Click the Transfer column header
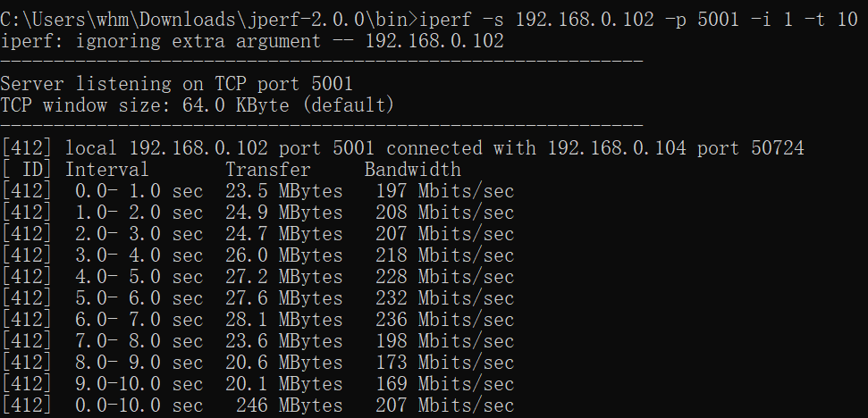 (268, 169)
